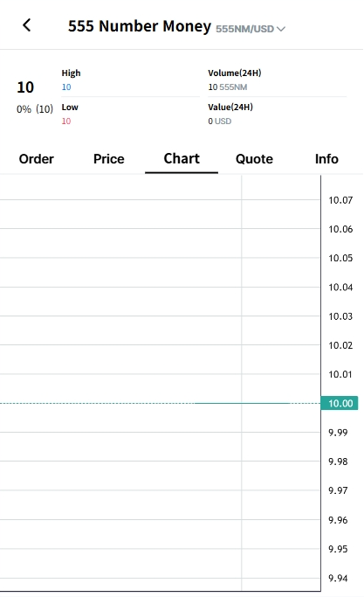Click the Low value 10
Viewport: 364px width, 597px height.
tap(66, 121)
